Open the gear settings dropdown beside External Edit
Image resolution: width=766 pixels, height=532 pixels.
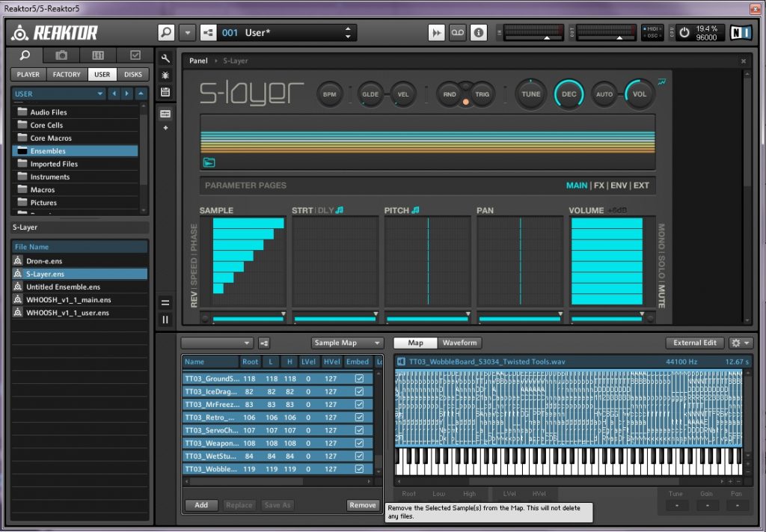tap(740, 343)
